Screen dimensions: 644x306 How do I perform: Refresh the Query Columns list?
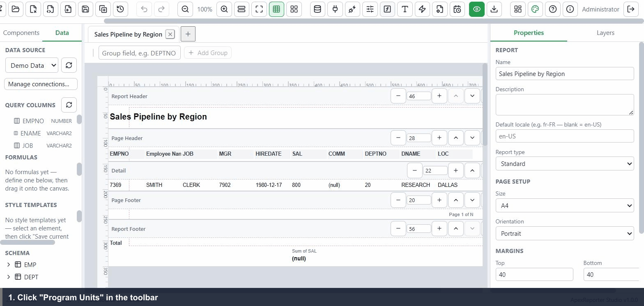point(69,105)
